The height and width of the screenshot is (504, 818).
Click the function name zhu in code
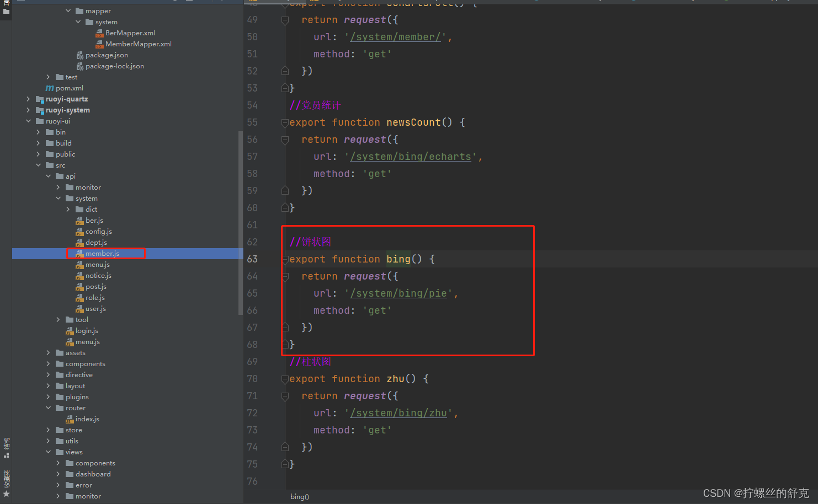(x=395, y=379)
